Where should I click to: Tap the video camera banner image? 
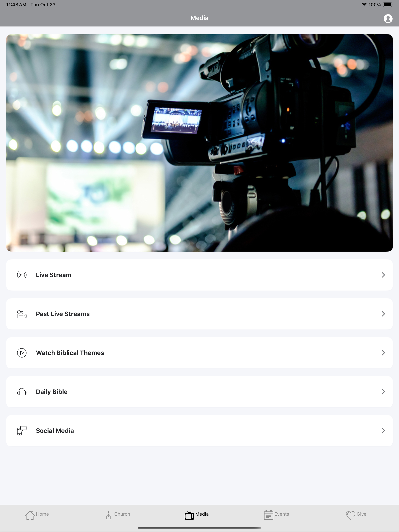click(199, 143)
